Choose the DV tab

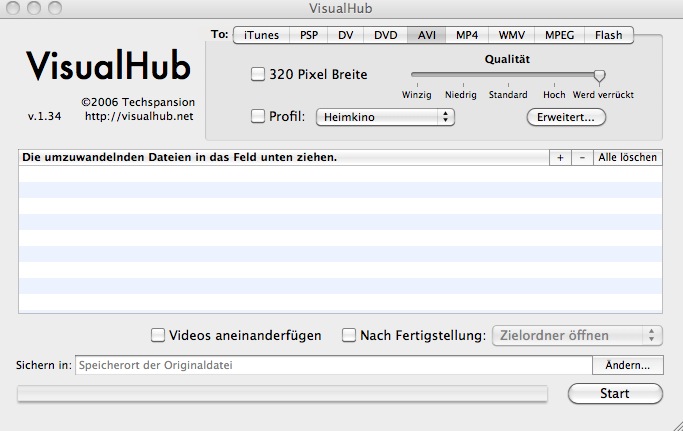tap(345, 35)
